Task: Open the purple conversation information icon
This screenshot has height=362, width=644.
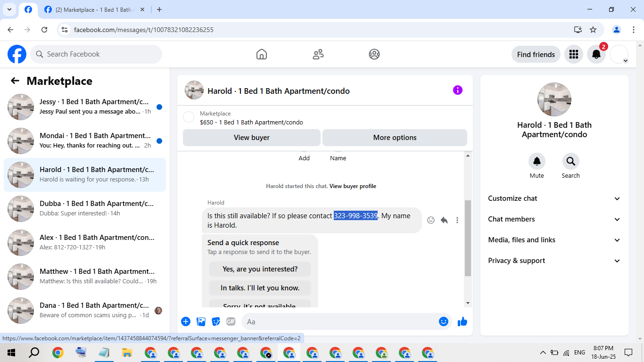Action: point(458,90)
